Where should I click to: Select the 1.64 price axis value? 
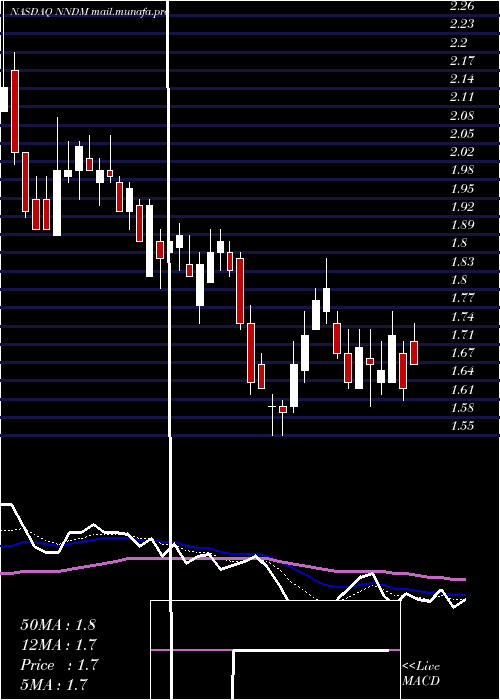[x=462, y=371]
